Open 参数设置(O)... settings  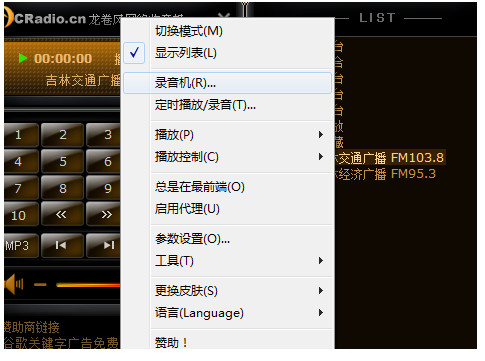tap(228, 239)
